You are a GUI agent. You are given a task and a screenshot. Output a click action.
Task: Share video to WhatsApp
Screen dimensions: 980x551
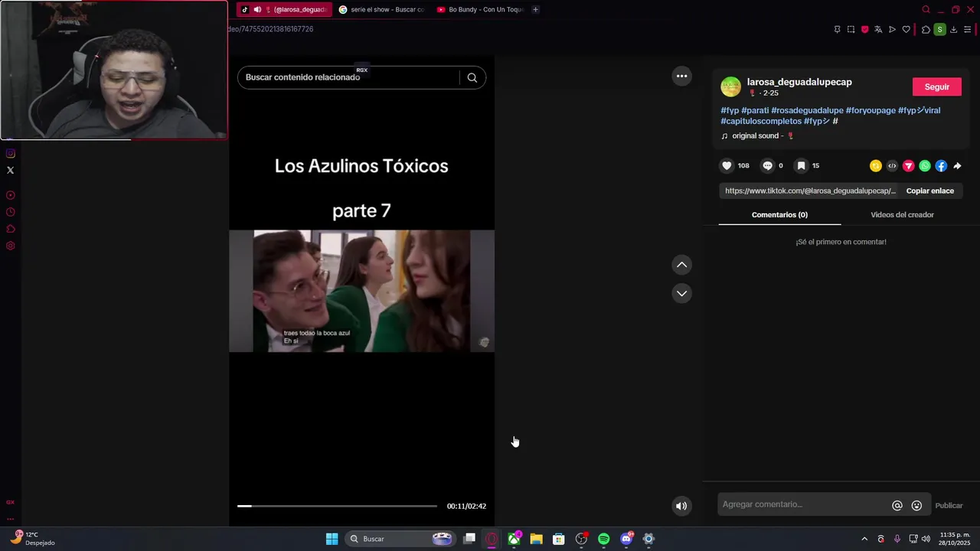point(925,166)
